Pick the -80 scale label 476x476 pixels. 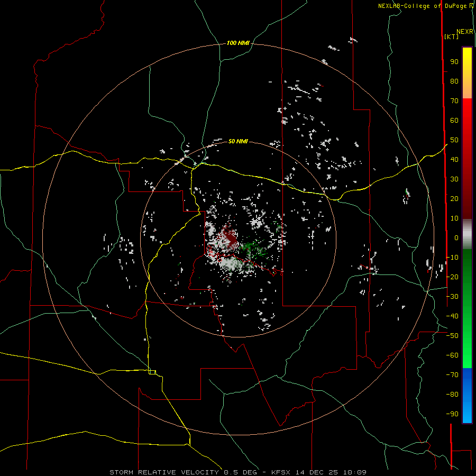coord(452,395)
